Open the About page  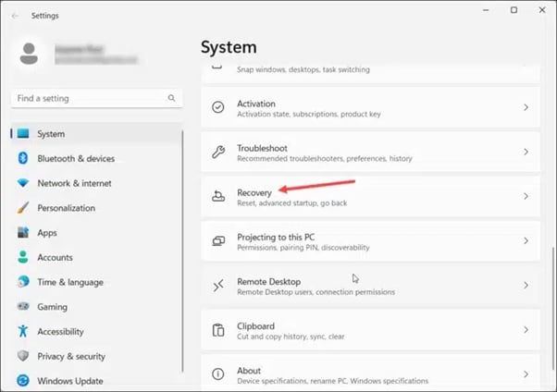click(x=370, y=373)
